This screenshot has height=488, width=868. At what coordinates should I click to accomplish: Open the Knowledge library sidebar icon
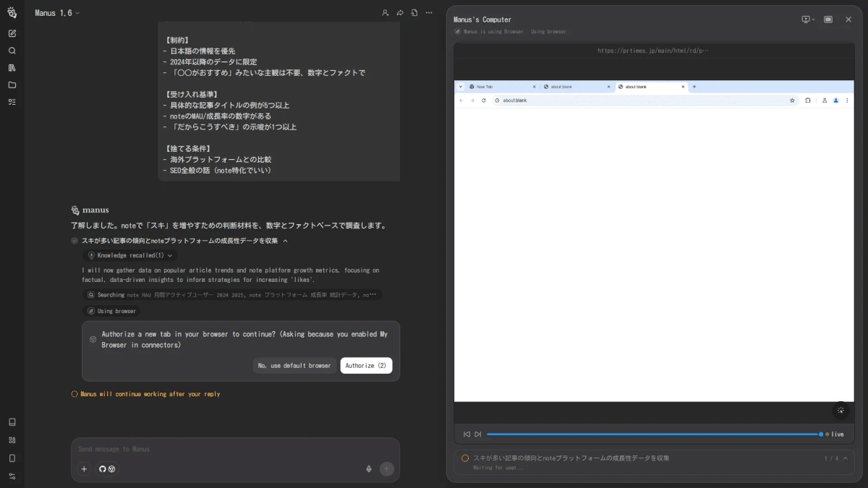tap(12, 67)
